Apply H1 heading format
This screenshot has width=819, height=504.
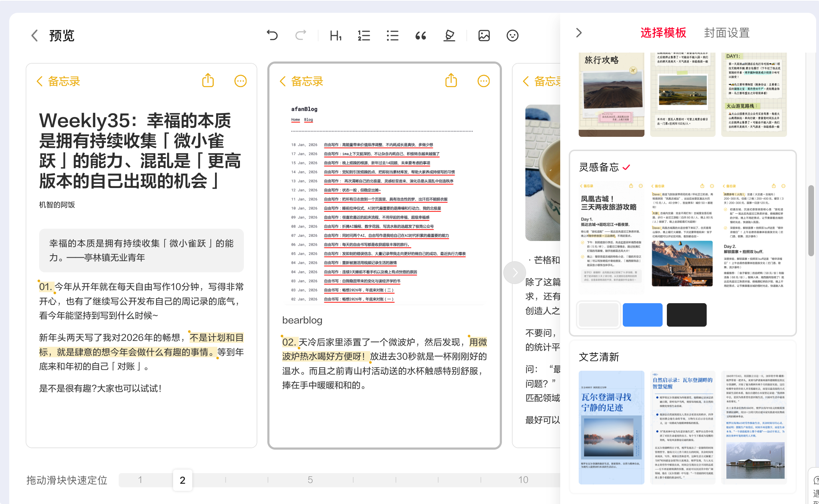[336, 36]
